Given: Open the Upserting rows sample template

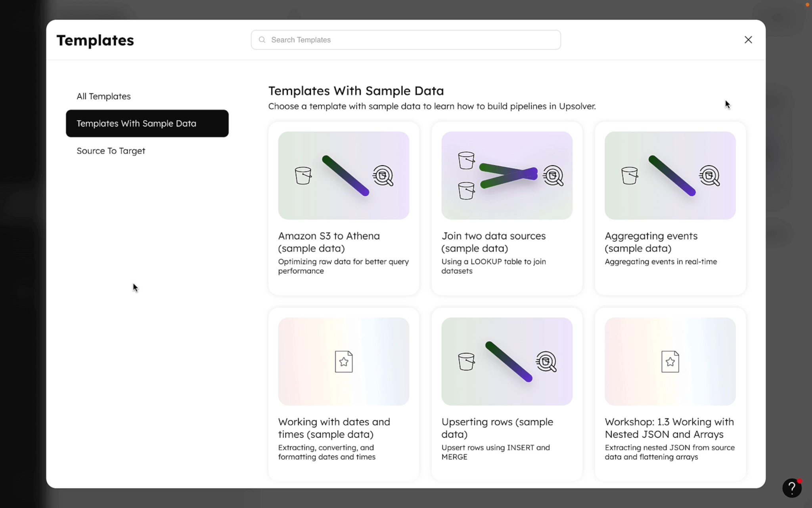Looking at the screenshot, I should (x=497, y=428).
